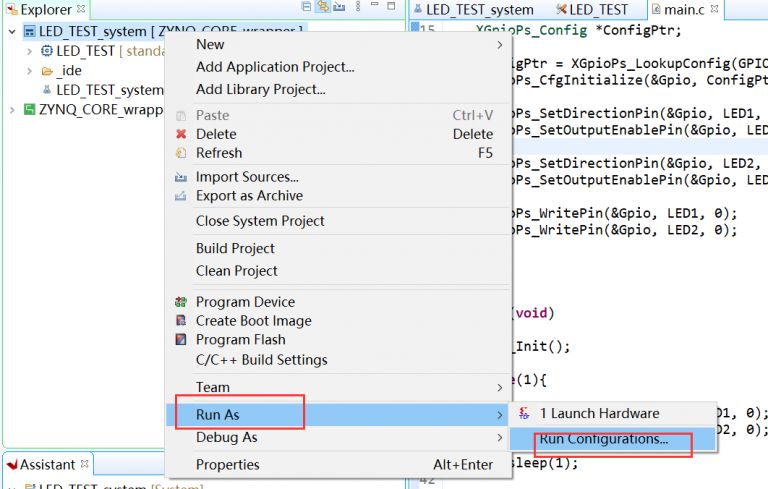This screenshot has width=768, height=489.
Task: Toggle Link with Editor icon in Explorer
Action: tap(322, 9)
